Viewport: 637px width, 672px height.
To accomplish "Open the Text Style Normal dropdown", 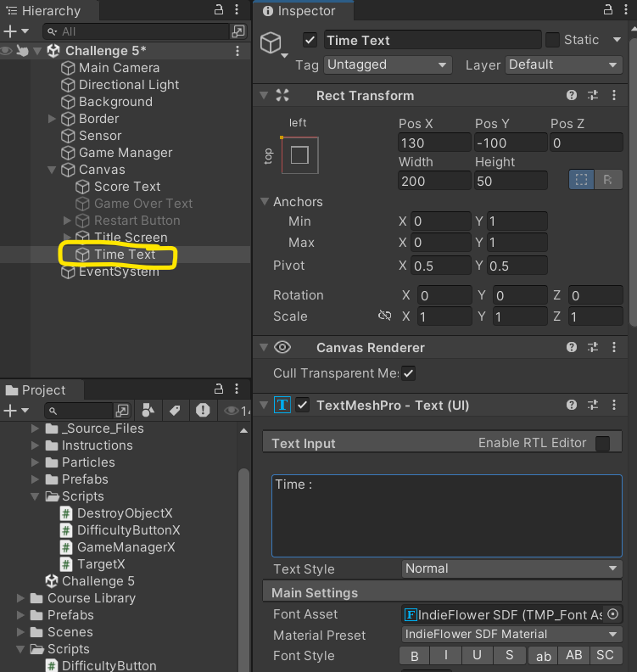I will click(511, 568).
